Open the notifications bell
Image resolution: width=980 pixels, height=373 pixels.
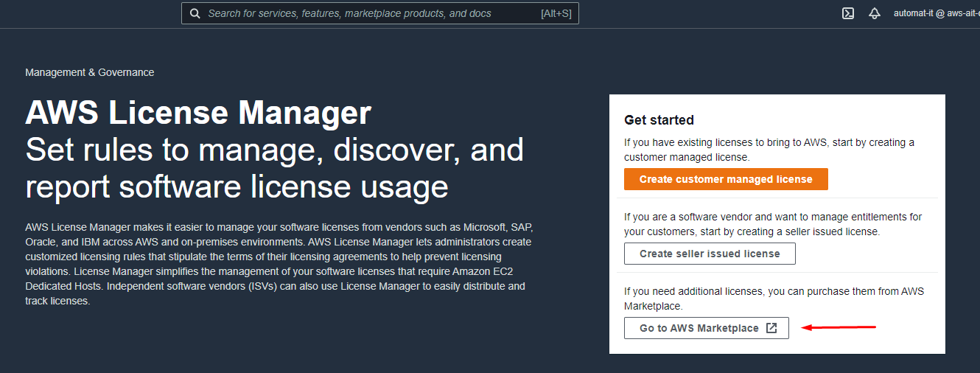pyautogui.click(x=875, y=13)
